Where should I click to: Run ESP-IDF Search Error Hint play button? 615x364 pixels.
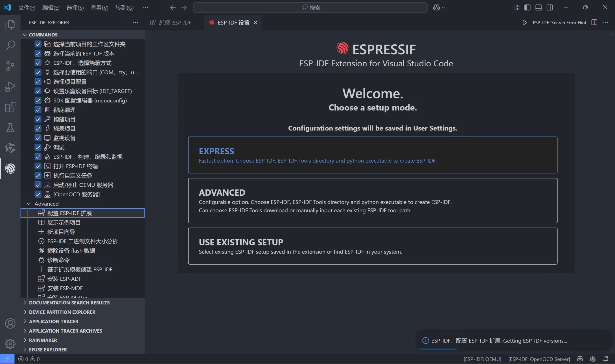[x=525, y=23]
